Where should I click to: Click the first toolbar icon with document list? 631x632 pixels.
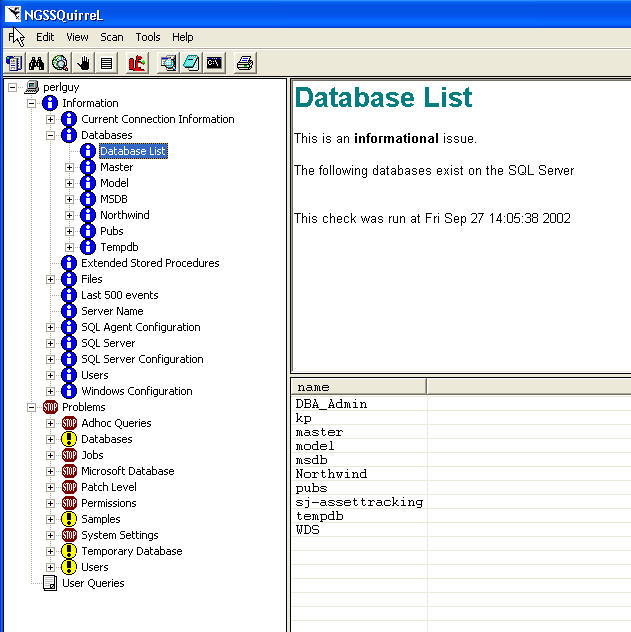coord(14,63)
